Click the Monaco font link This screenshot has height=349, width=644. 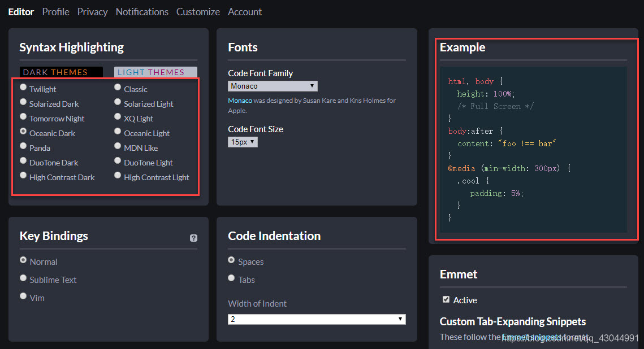[x=240, y=101]
